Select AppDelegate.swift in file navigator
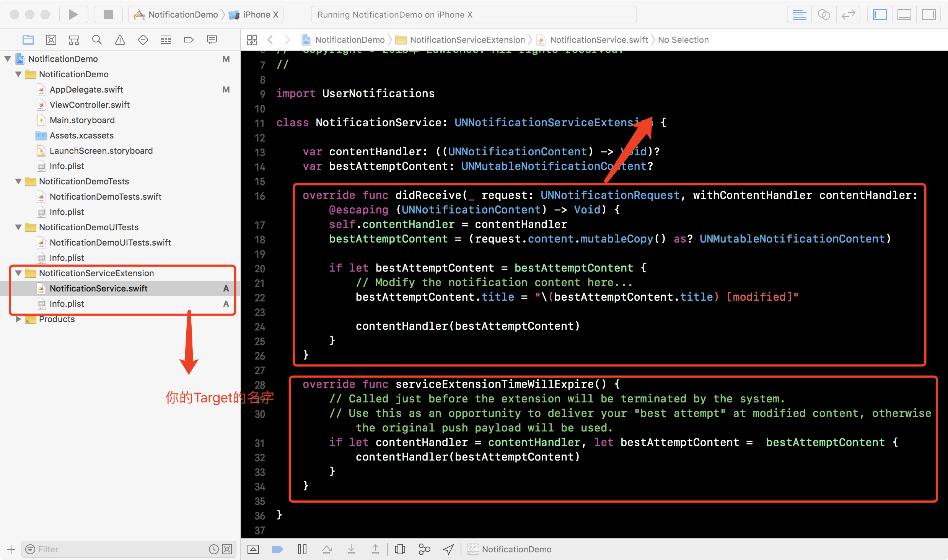 click(x=88, y=90)
